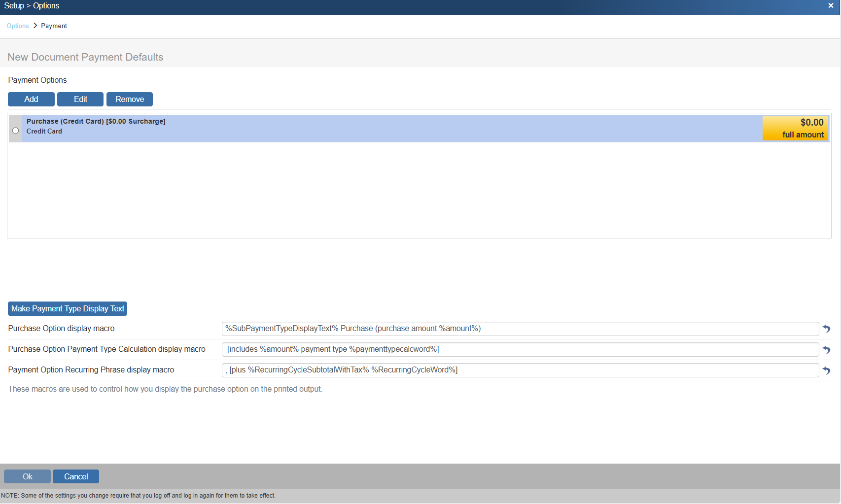Screen dimensions: 841x504
Task: Click the Payment breadcrumb item
Action: pyautogui.click(x=54, y=26)
